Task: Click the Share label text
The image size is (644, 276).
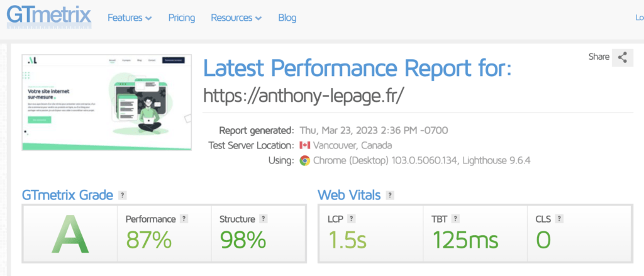Action: 599,57
